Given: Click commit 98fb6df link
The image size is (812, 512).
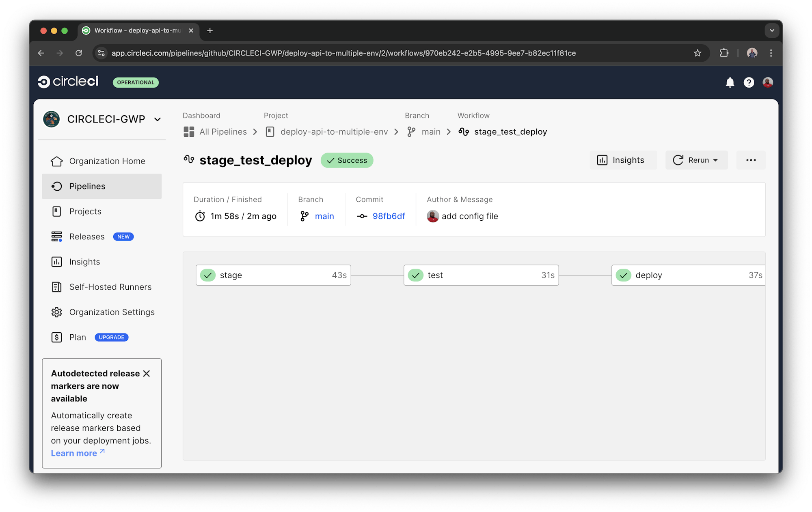Looking at the screenshot, I should tap(389, 216).
